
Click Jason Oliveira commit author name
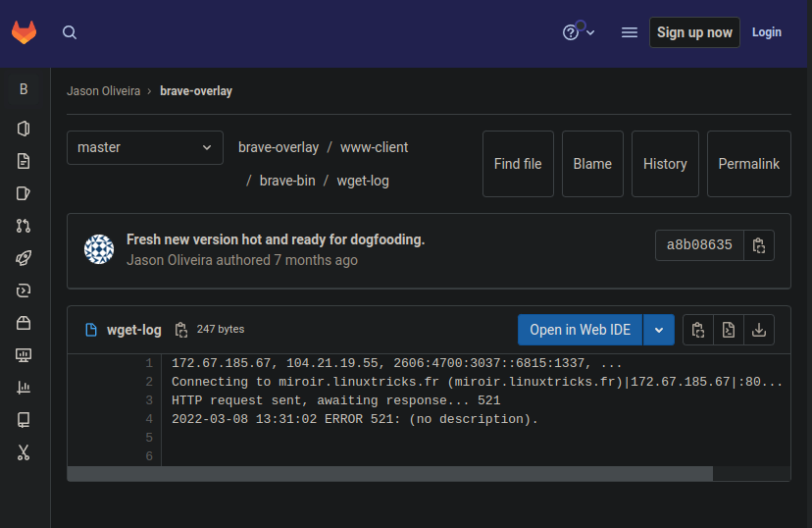(170, 260)
